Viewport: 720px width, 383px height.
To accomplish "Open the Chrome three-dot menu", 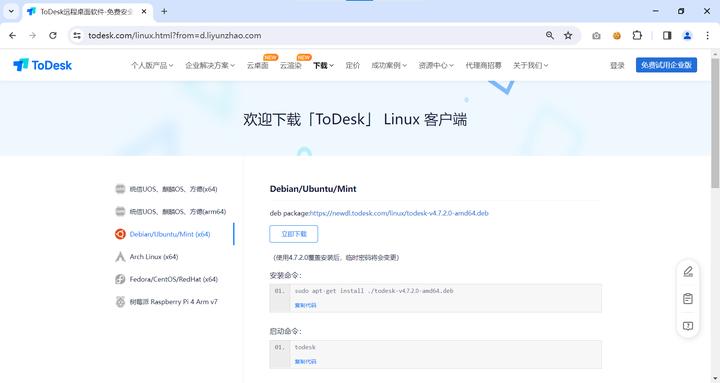I will pyautogui.click(x=707, y=35).
